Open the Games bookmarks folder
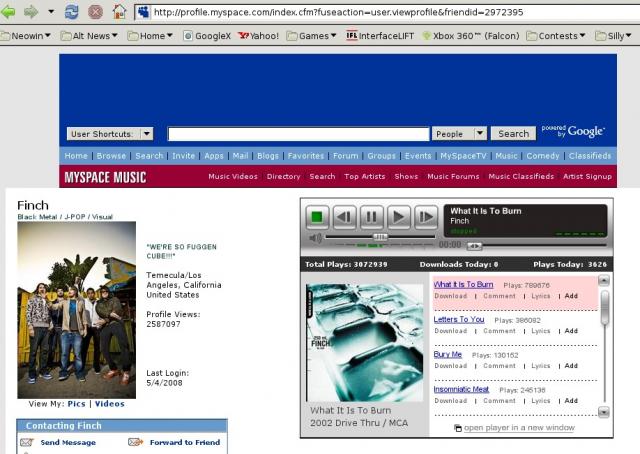 pos(312,36)
